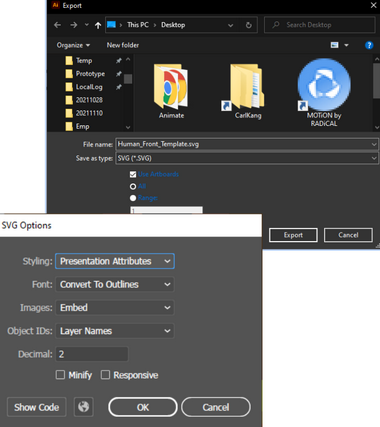Create a New folder
The image size is (380, 427).
tap(123, 45)
